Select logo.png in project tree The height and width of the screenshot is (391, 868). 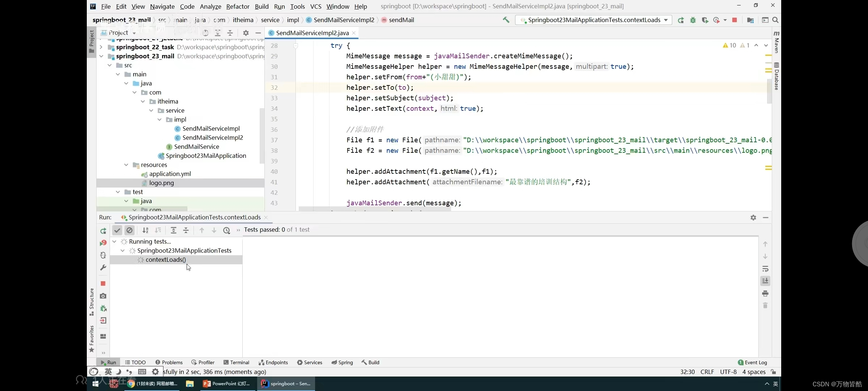tap(161, 183)
